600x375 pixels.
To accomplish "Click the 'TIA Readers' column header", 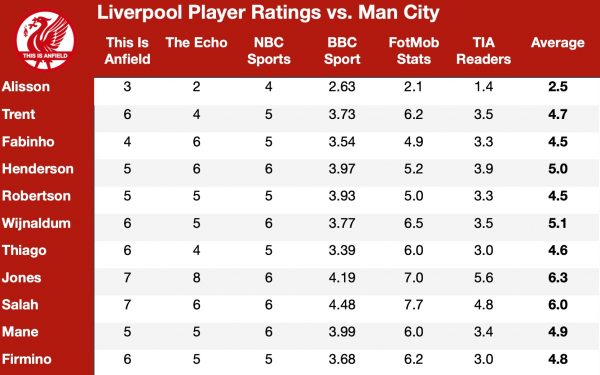I will click(x=483, y=51).
